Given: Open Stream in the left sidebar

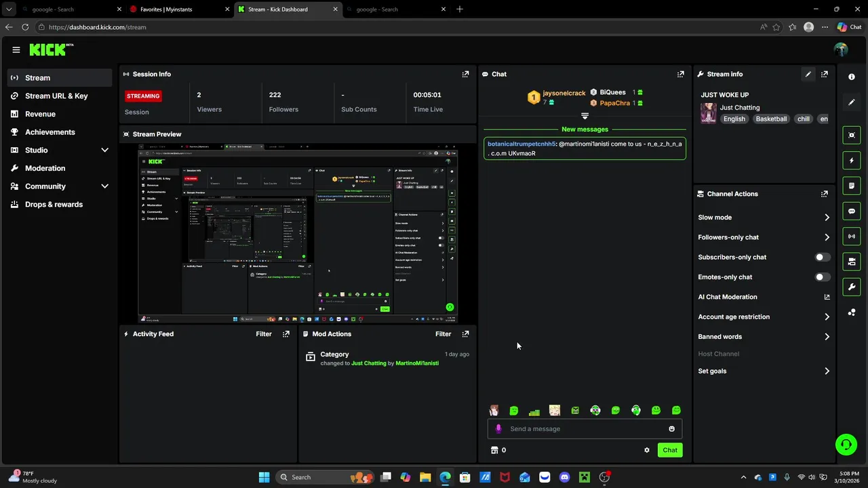Looking at the screenshot, I should tap(60, 78).
